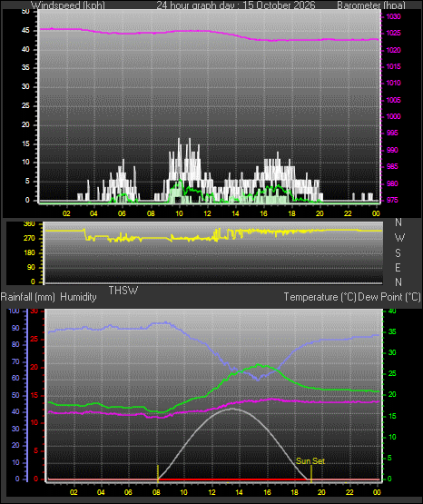This screenshot has height=504, width=423.
Task: Click the yellow sunrise marker at 08
Action: pyautogui.click(x=158, y=473)
